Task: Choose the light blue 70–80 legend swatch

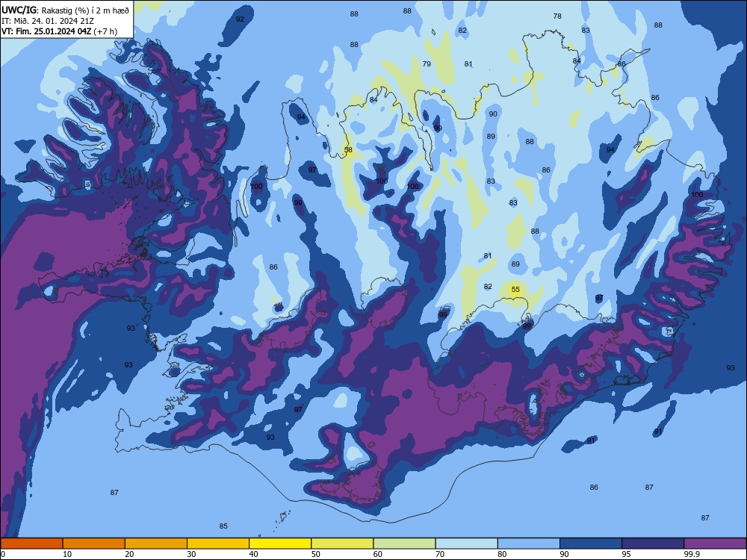Action: (x=466, y=544)
